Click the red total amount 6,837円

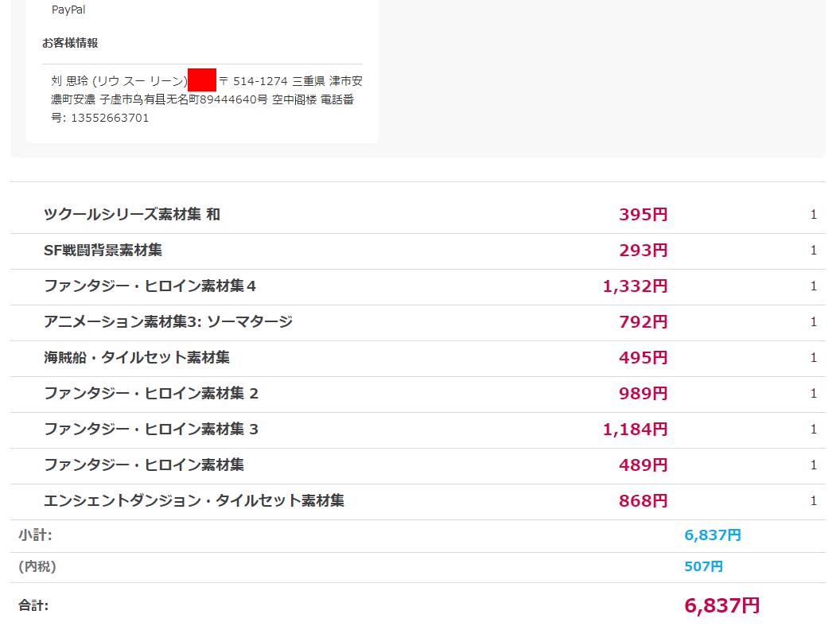(x=721, y=606)
